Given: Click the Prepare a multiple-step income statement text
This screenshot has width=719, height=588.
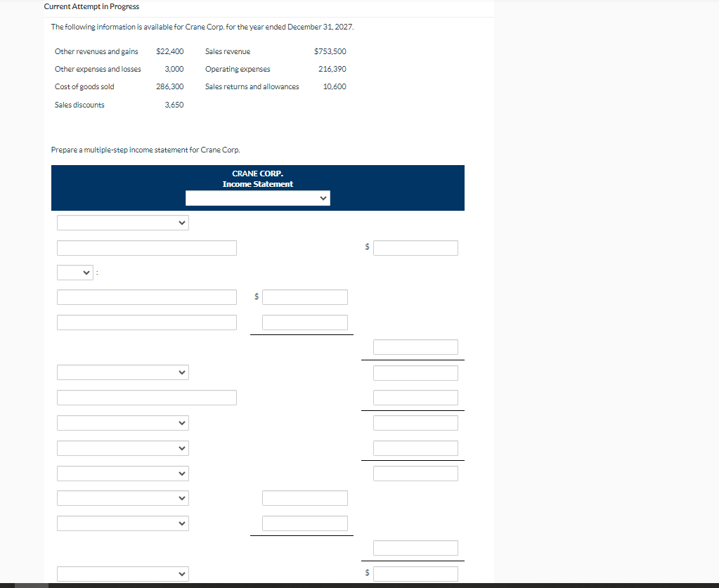Looking at the screenshot, I should click(x=145, y=150).
